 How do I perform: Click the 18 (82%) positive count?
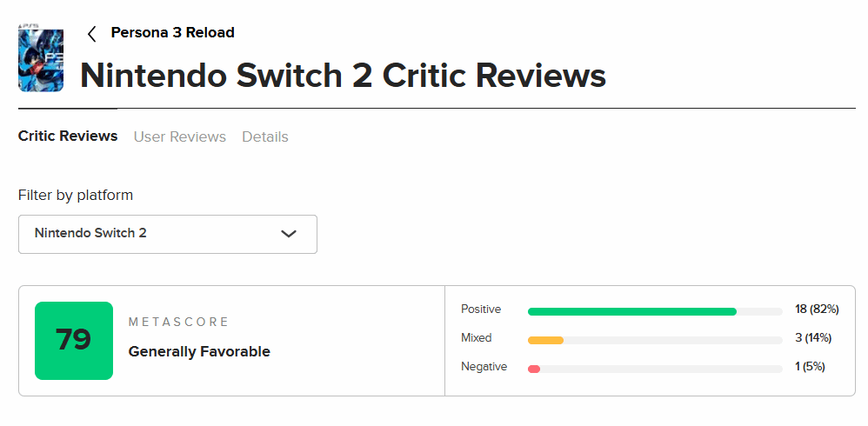coord(817,310)
